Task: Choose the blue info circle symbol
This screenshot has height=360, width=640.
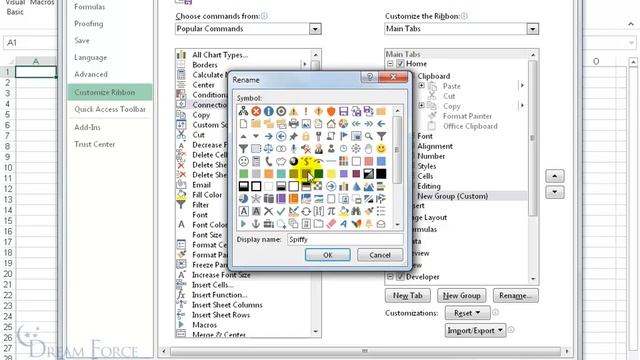Action: 269,111
